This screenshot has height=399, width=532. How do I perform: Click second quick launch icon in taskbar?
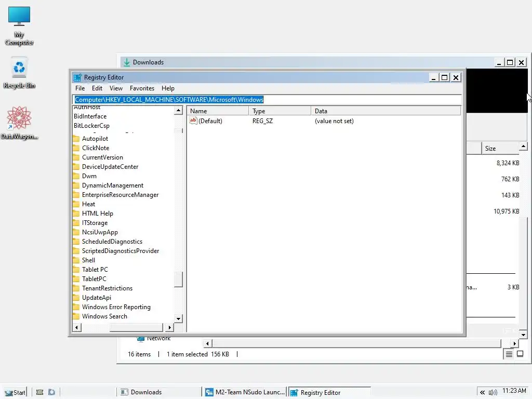point(51,392)
